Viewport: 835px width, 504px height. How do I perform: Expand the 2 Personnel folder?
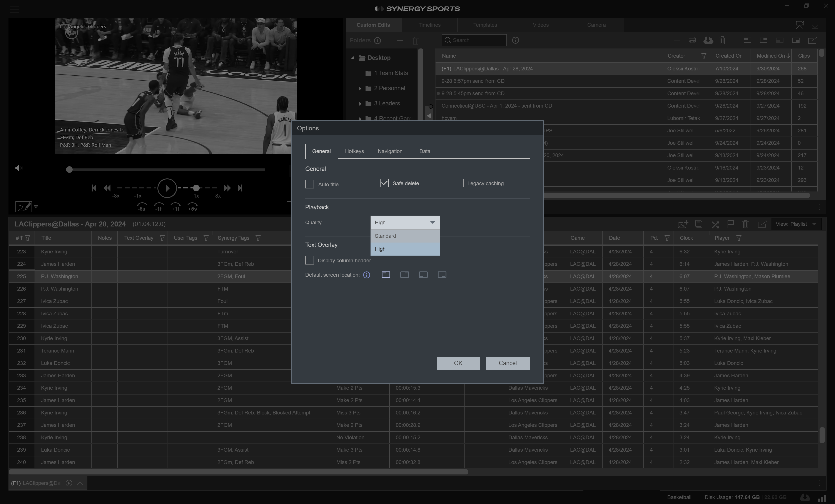tap(360, 88)
